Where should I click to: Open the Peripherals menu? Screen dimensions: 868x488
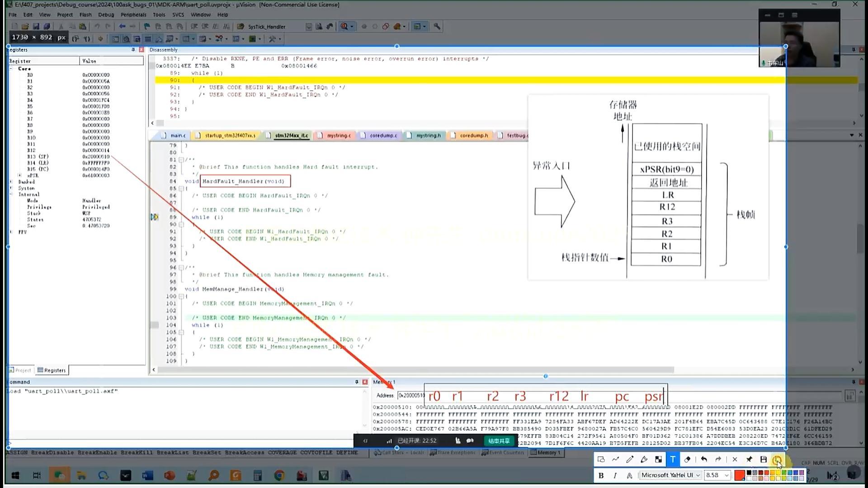tap(133, 14)
